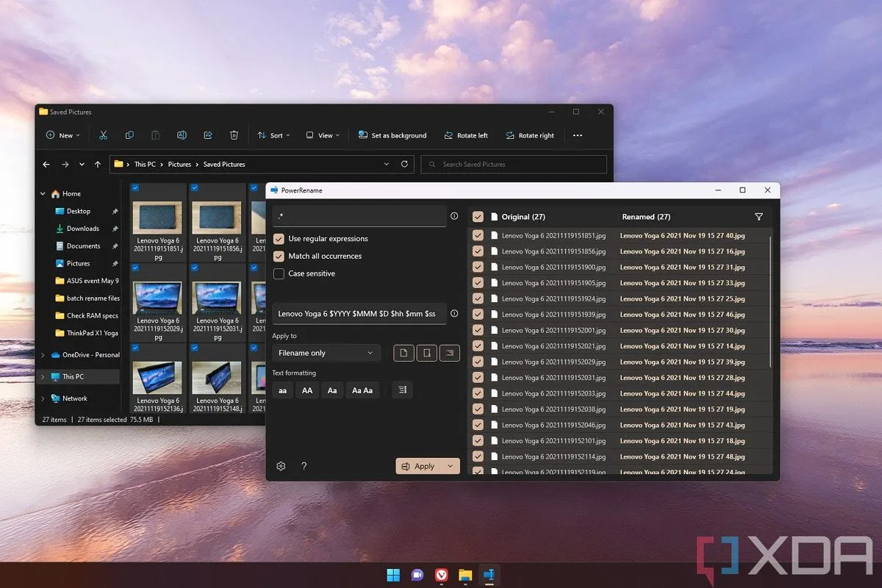Toggle the enumerate items icon button
The width and height of the screenshot is (882, 588).
[x=401, y=390]
